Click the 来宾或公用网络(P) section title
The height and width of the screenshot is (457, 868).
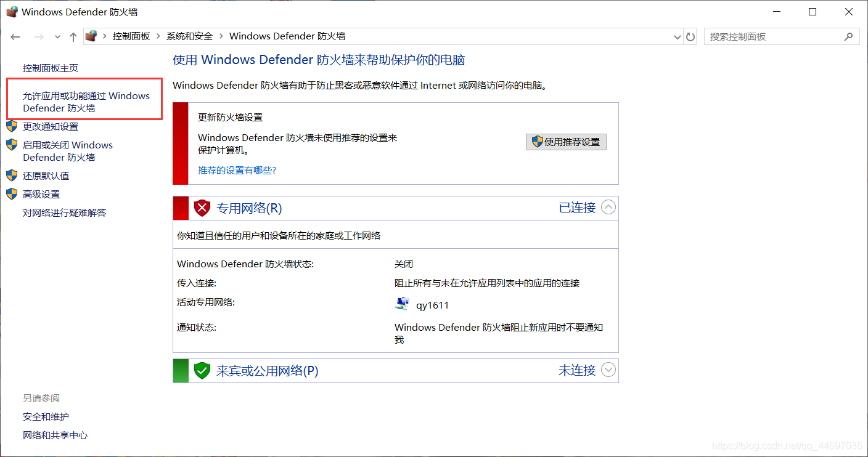[x=268, y=370]
